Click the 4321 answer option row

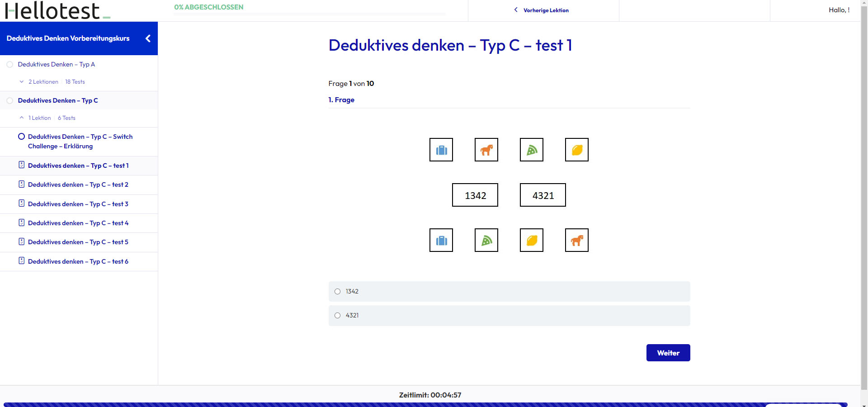[509, 316]
